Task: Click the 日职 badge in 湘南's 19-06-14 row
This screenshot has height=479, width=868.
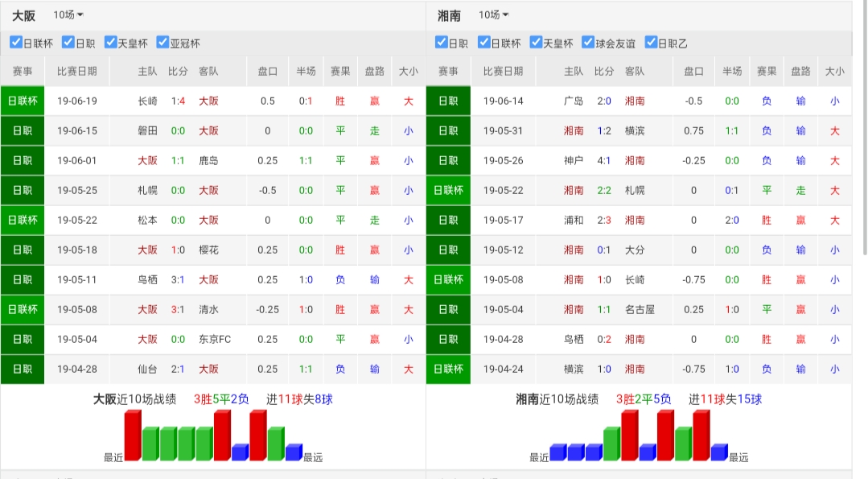Action: click(x=448, y=101)
